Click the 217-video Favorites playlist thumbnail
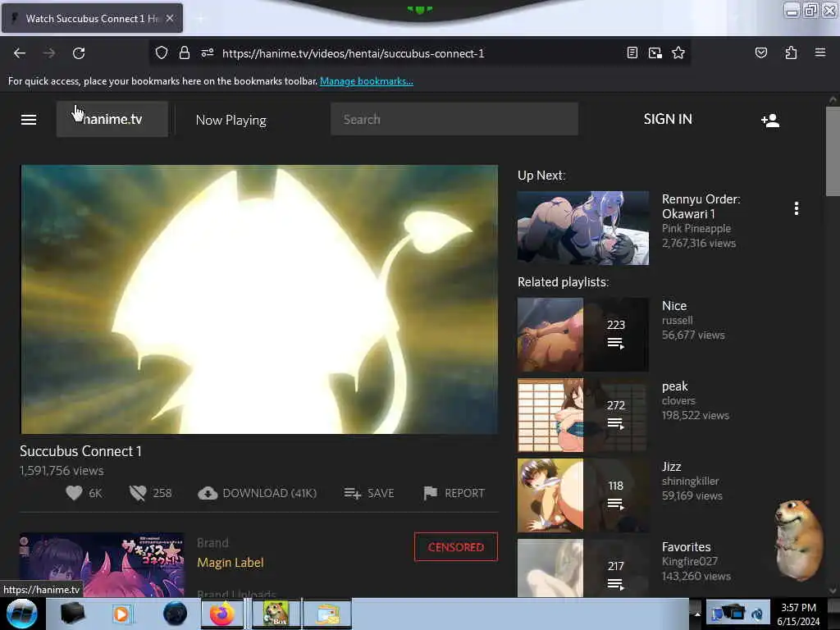This screenshot has width=840, height=630. (x=583, y=568)
